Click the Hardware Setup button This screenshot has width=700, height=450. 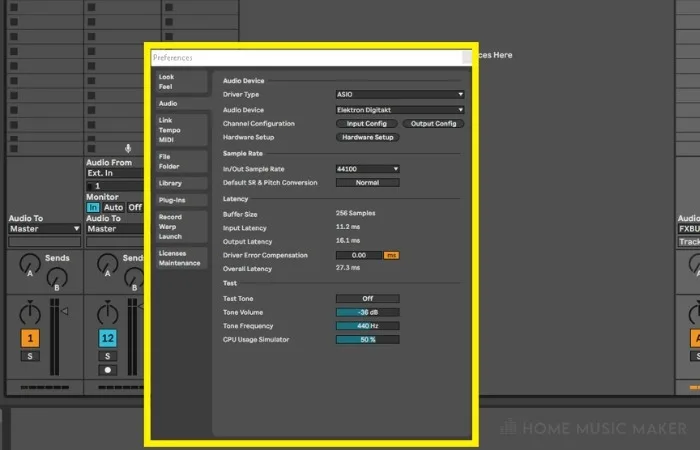(x=367, y=137)
